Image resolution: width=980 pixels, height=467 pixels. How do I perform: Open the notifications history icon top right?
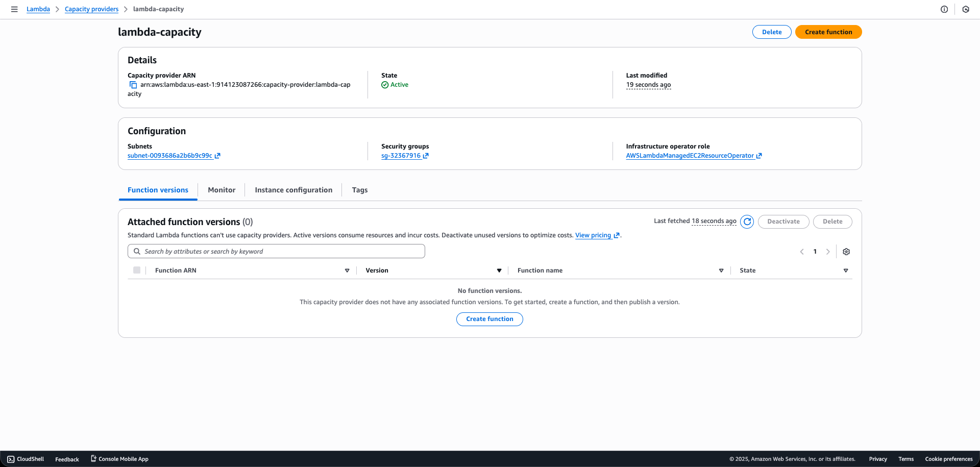coord(965,9)
